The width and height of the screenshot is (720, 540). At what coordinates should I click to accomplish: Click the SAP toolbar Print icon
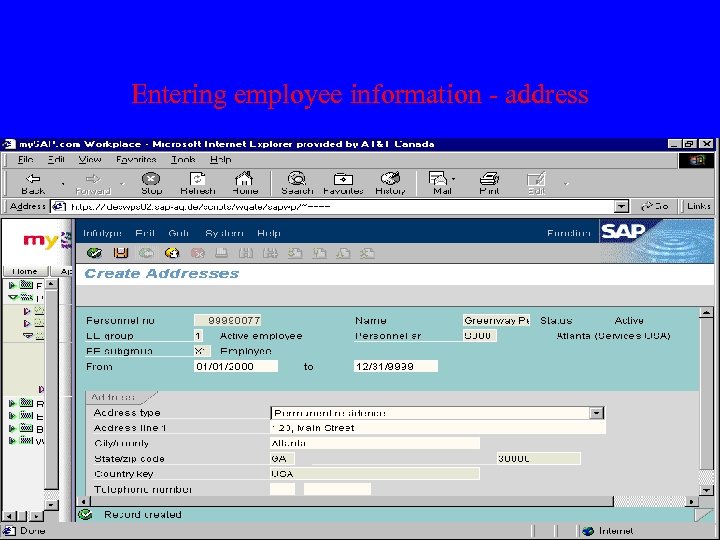pyautogui.click(x=221, y=253)
